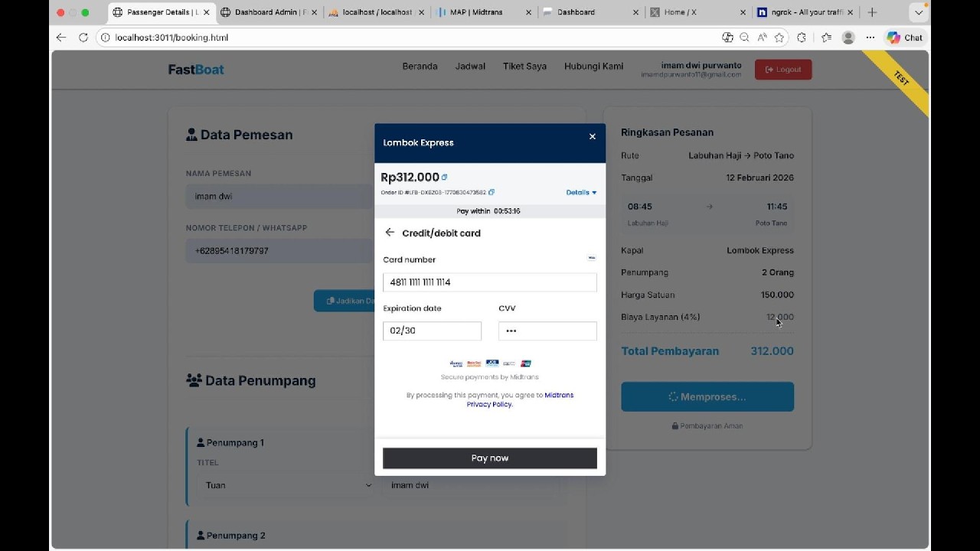The height and width of the screenshot is (551, 980).
Task: Click the FastBoat logo
Action: click(196, 70)
